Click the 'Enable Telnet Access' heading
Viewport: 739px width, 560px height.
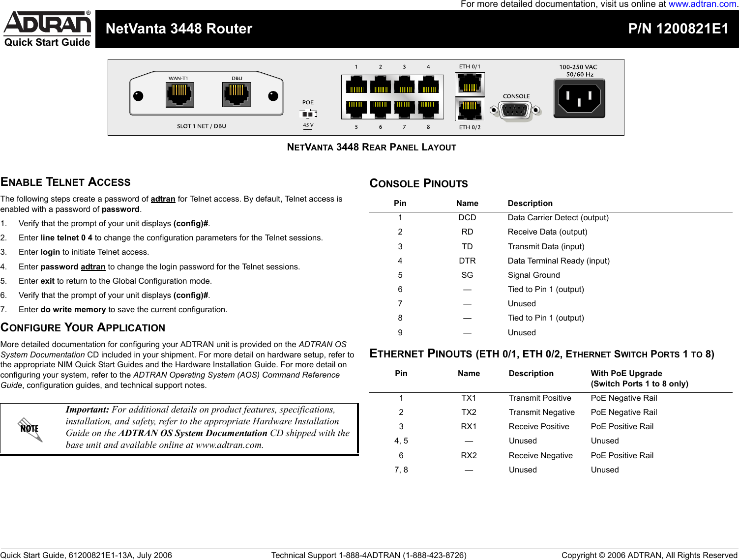pos(65,182)
